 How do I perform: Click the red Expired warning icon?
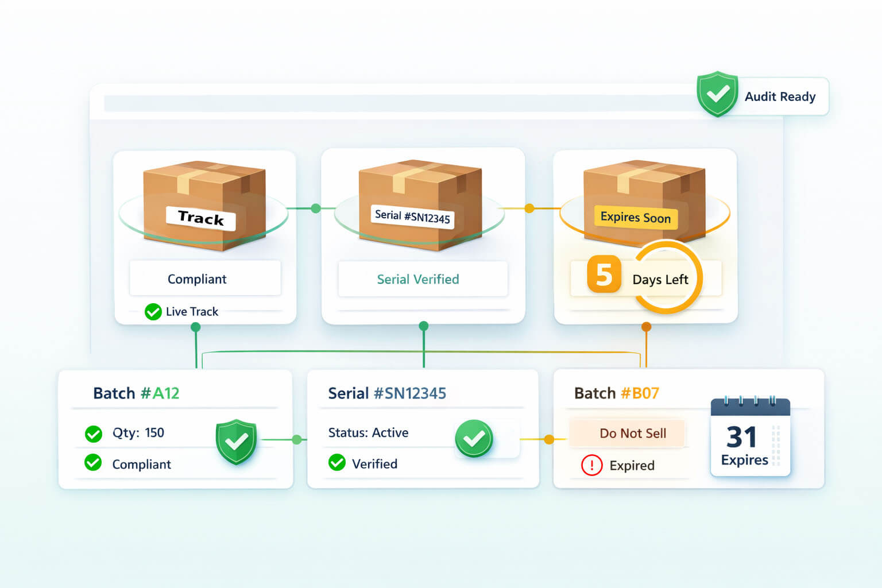click(591, 465)
